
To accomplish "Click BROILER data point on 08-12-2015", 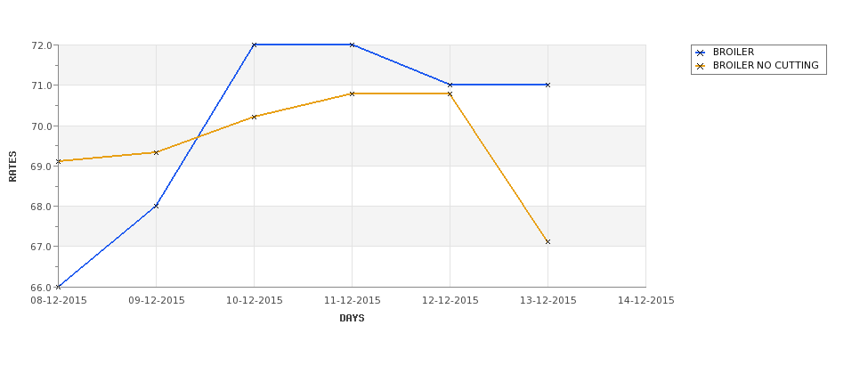I will pos(58,287).
